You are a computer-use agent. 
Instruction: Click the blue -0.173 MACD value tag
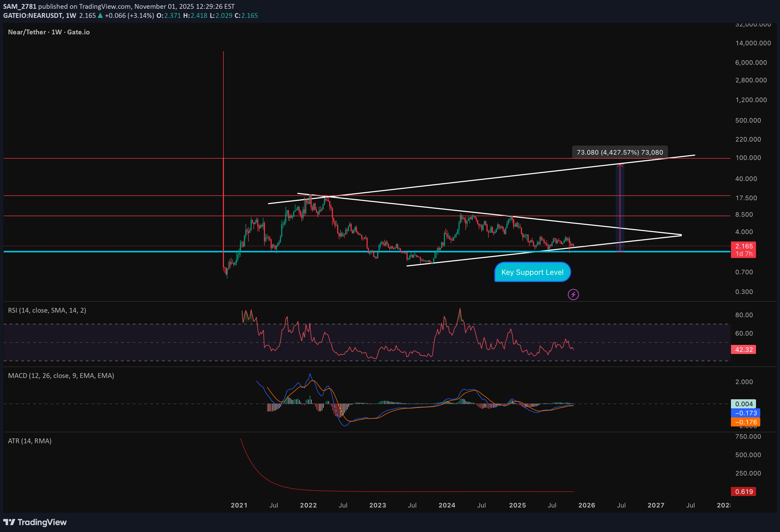click(745, 413)
